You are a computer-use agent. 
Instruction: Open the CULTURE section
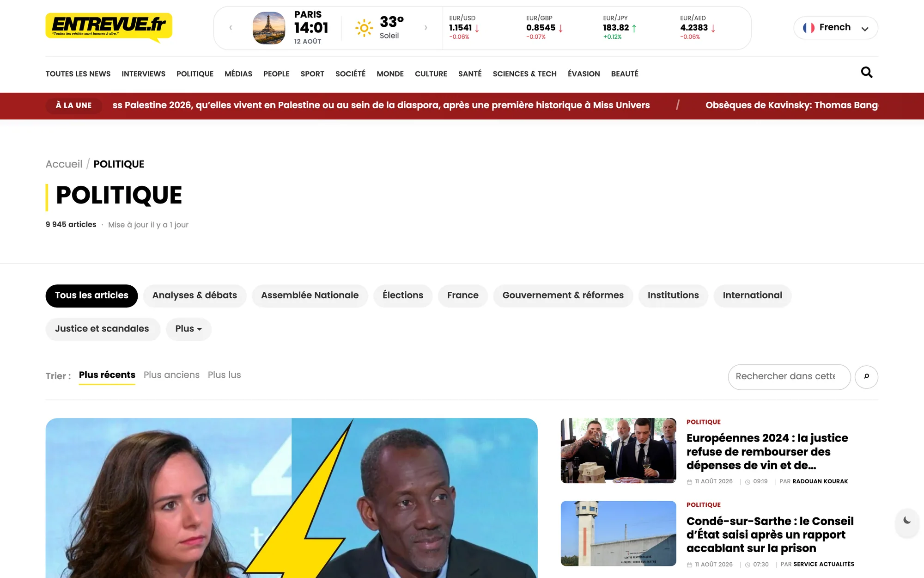[x=431, y=74]
